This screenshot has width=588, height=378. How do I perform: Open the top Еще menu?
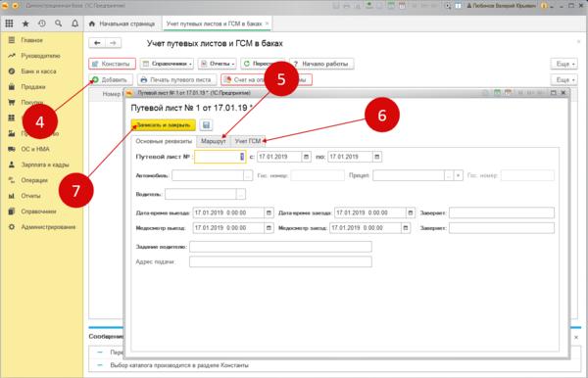[564, 64]
